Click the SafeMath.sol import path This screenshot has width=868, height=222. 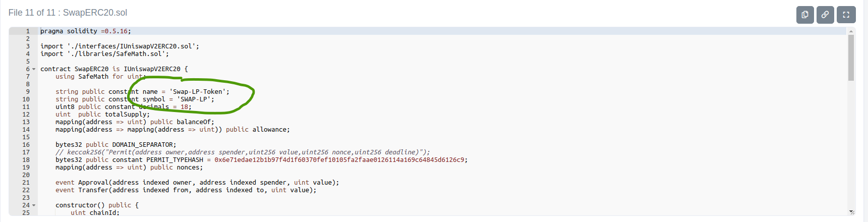click(x=118, y=54)
